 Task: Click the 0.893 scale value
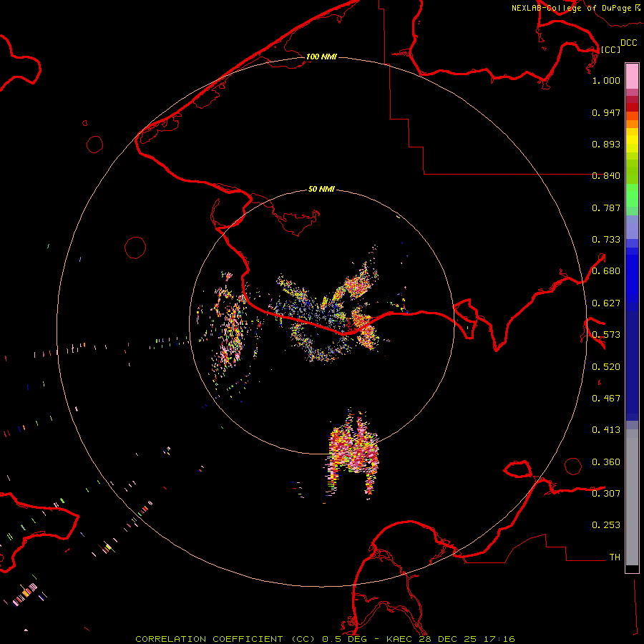[x=606, y=144]
